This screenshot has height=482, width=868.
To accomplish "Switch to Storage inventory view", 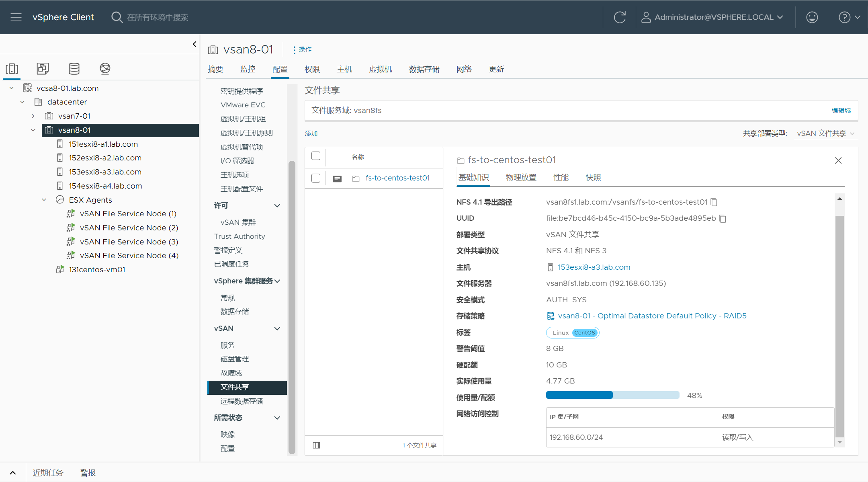I will coord(74,69).
